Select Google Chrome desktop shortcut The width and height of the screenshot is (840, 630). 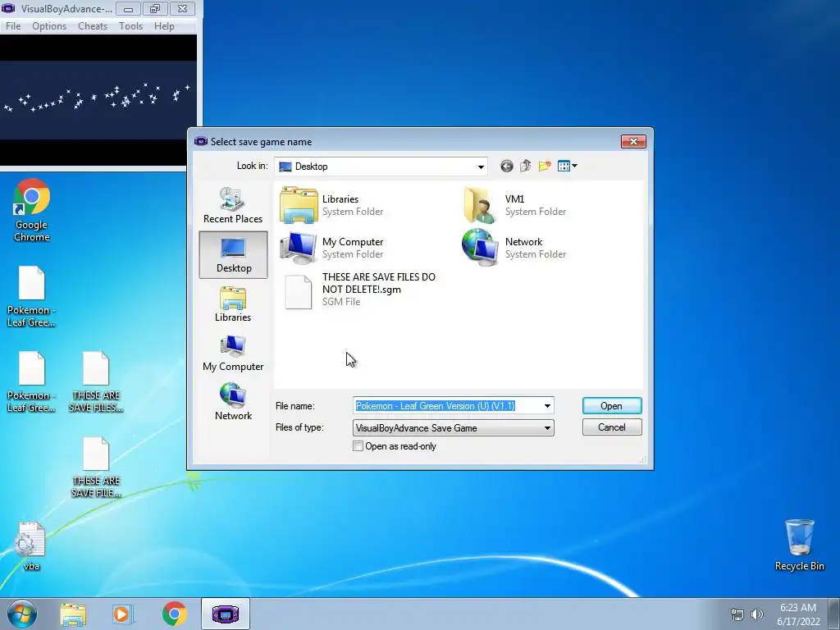[32, 210]
